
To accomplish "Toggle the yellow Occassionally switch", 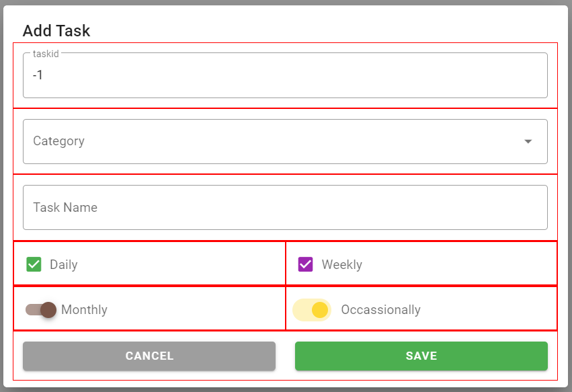I will pyautogui.click(x=313, y=310).
